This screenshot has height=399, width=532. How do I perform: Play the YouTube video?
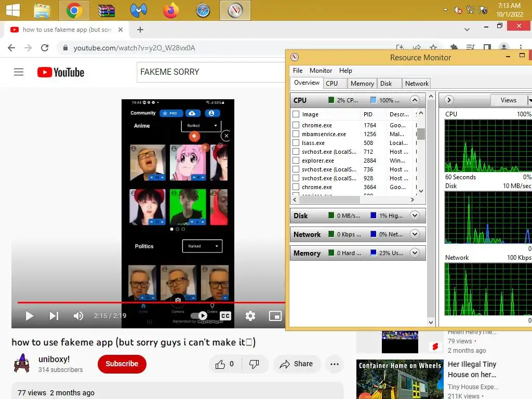coord(29,316)
